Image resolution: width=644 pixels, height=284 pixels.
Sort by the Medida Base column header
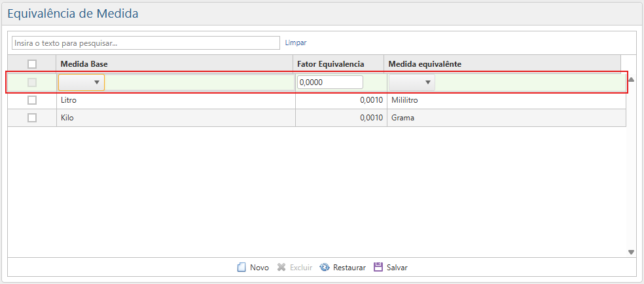tap(84, 64)
